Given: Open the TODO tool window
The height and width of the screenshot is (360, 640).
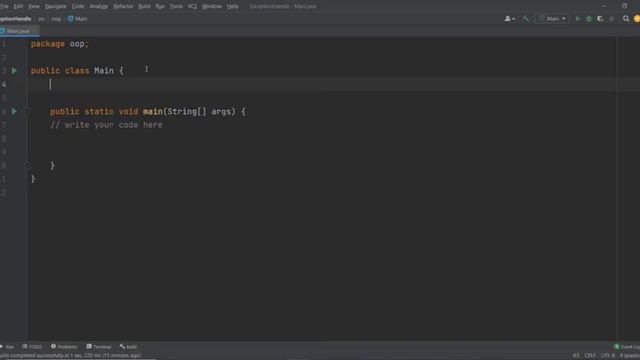Looking at the screenshot, I should tap(32, 347).
